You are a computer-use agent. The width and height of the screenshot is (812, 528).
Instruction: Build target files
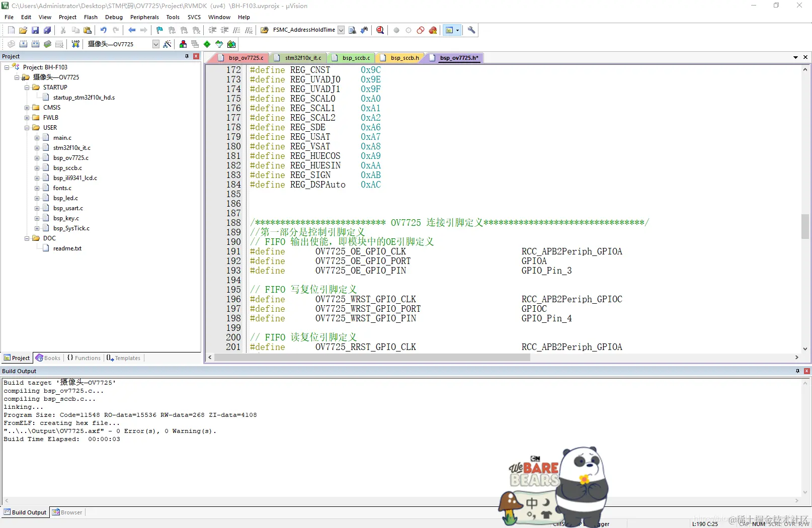coord(23,44)
